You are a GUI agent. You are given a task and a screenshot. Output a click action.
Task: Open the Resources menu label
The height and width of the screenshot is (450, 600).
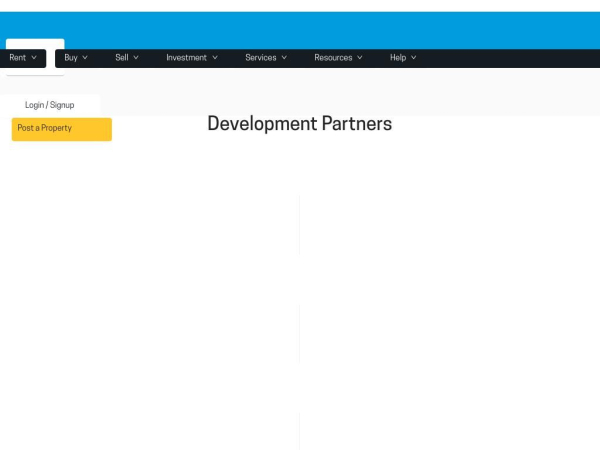click(333, 58)
